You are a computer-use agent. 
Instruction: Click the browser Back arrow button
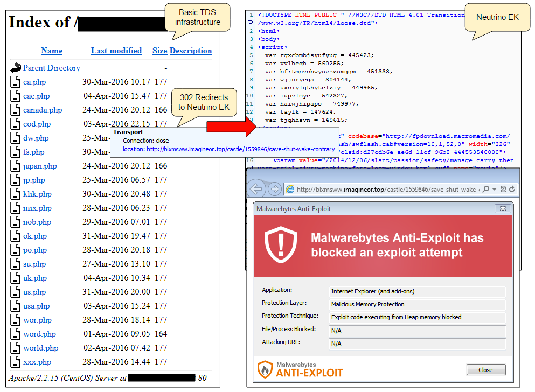coord(256,189)
